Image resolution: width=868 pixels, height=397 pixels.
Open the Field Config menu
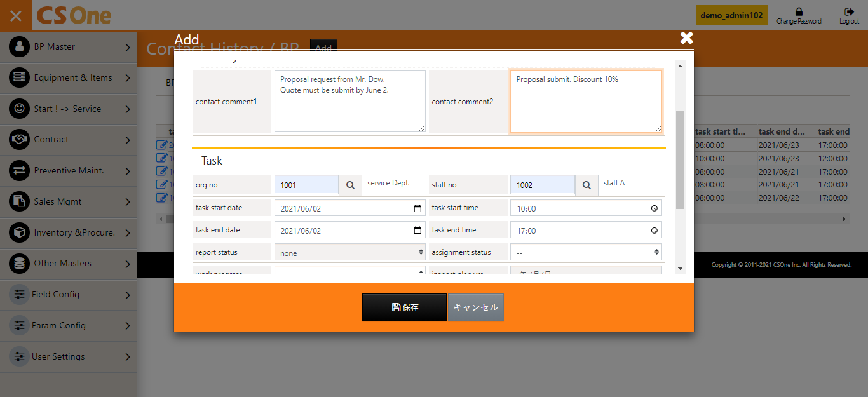pyautogui.click(x=68, y=294)
